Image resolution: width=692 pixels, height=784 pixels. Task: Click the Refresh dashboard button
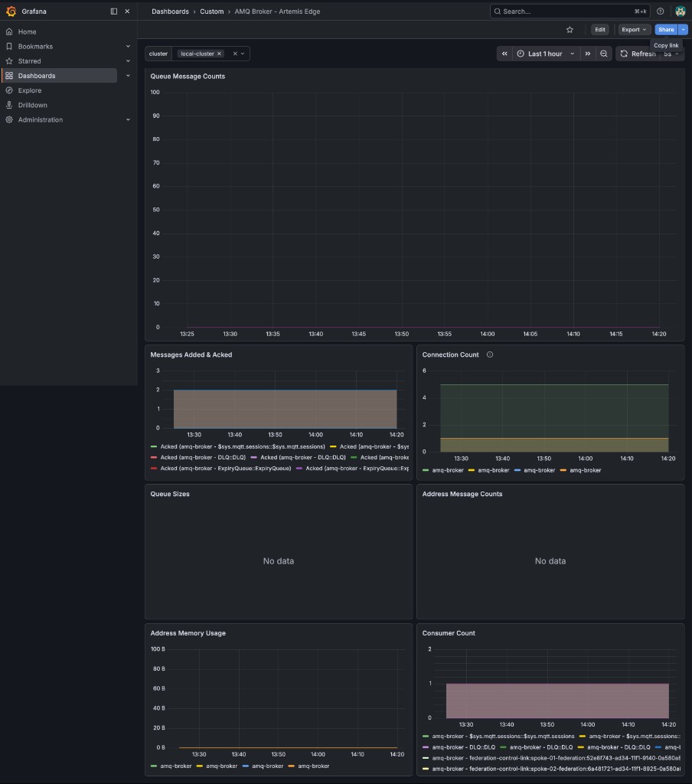coord(638,54)
